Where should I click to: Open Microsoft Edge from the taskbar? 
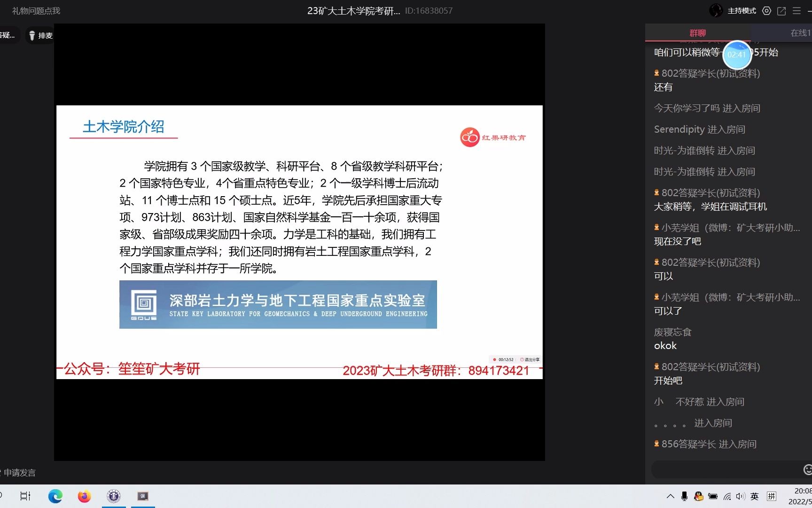coord(55,496)
